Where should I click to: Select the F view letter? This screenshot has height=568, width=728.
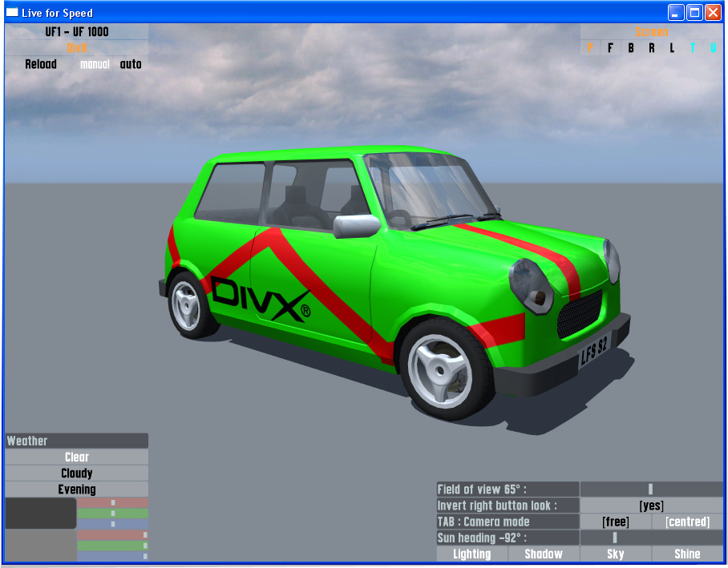click(610, 48)
